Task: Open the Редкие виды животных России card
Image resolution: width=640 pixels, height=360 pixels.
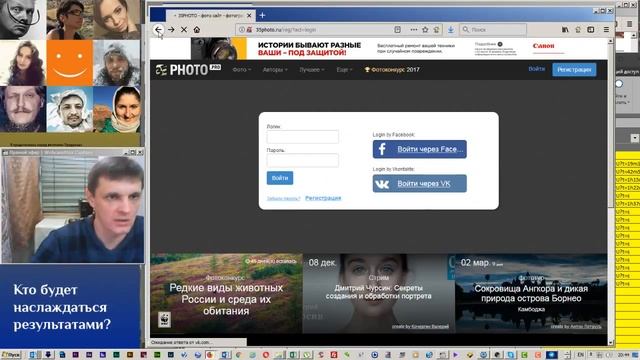Action: tap(226, 293)
